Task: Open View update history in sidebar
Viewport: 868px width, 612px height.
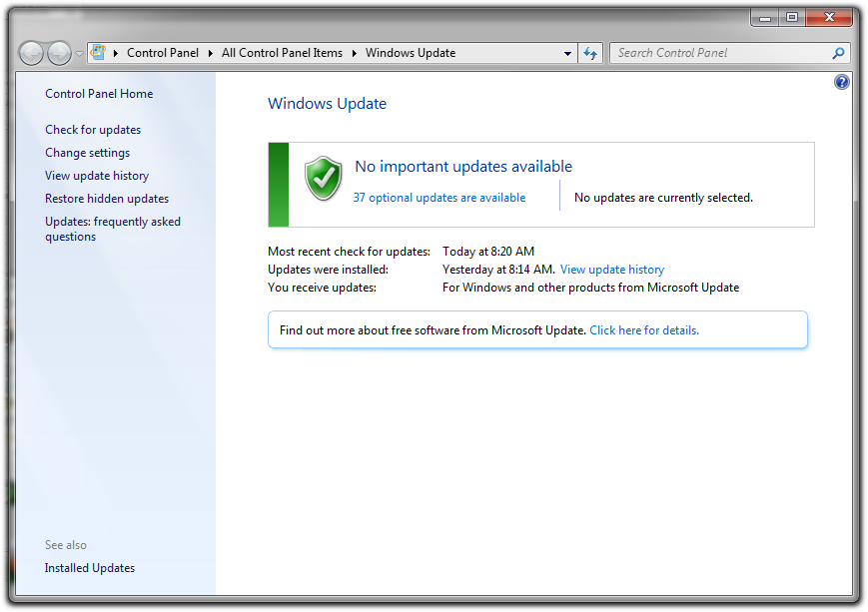Action: click(97, 176)
